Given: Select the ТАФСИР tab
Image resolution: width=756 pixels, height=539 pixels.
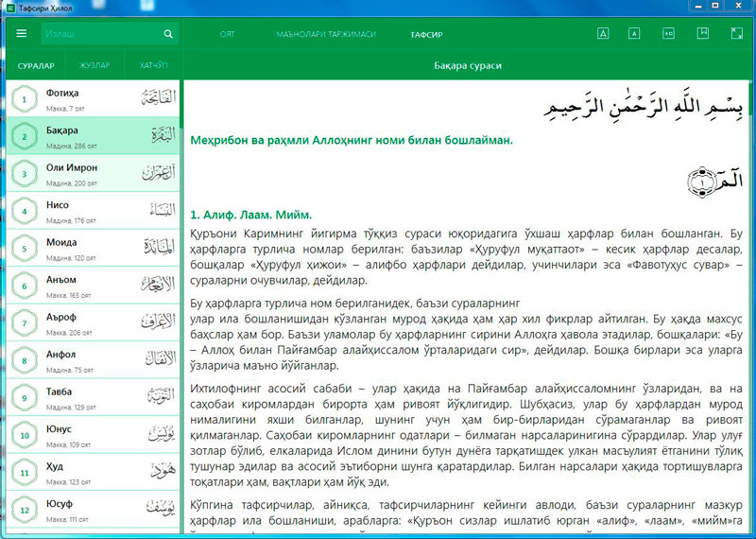Looking at the screenshot, I should click(426, 34).
